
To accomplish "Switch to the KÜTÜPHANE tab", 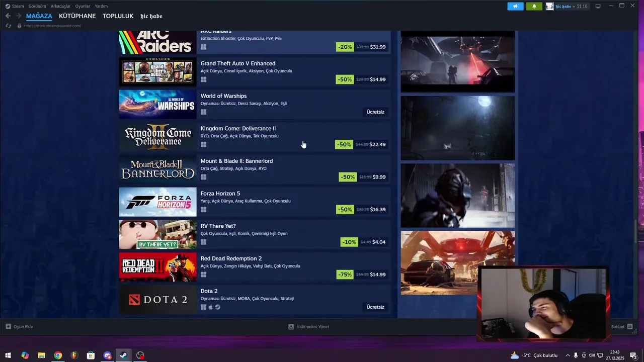I will (77, 16).
